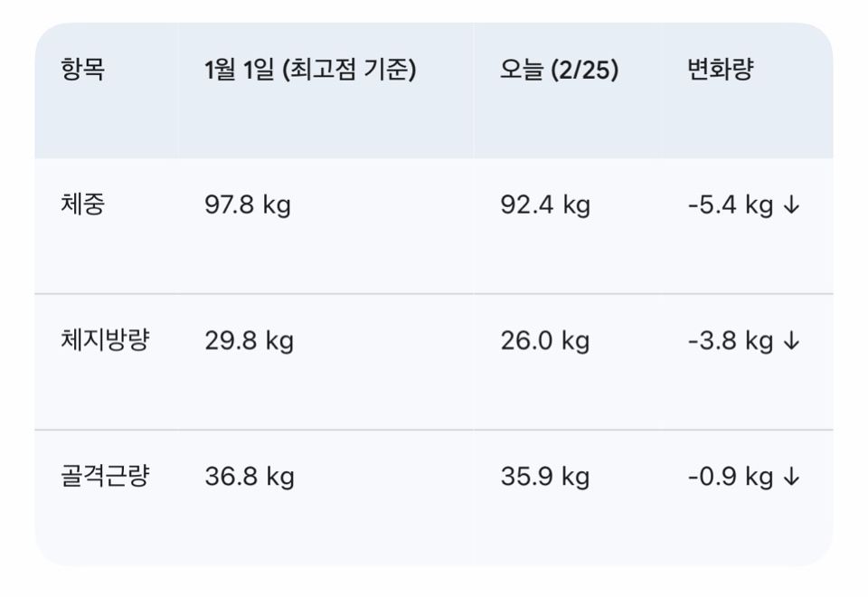
Task: Click the 35.9 kg muscle mass value
Action: pyautogui.click(x=545, y=477)
